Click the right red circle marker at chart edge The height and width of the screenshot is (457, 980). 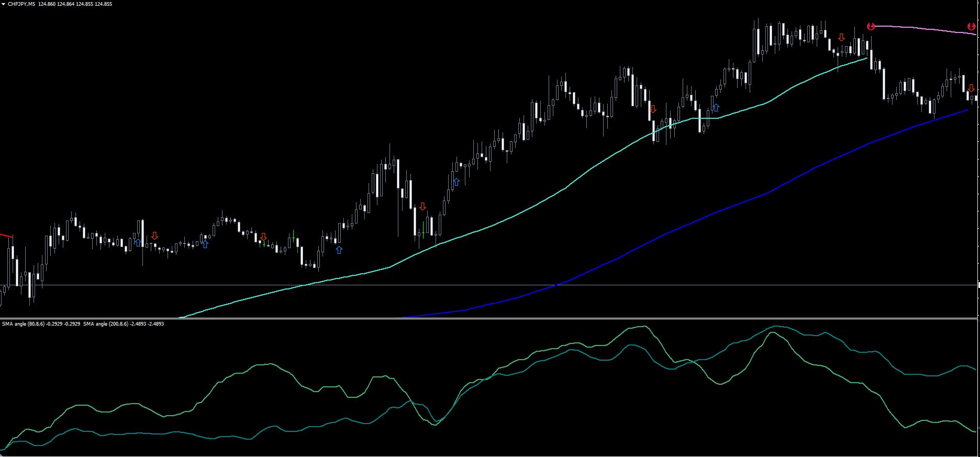[971, 26]
